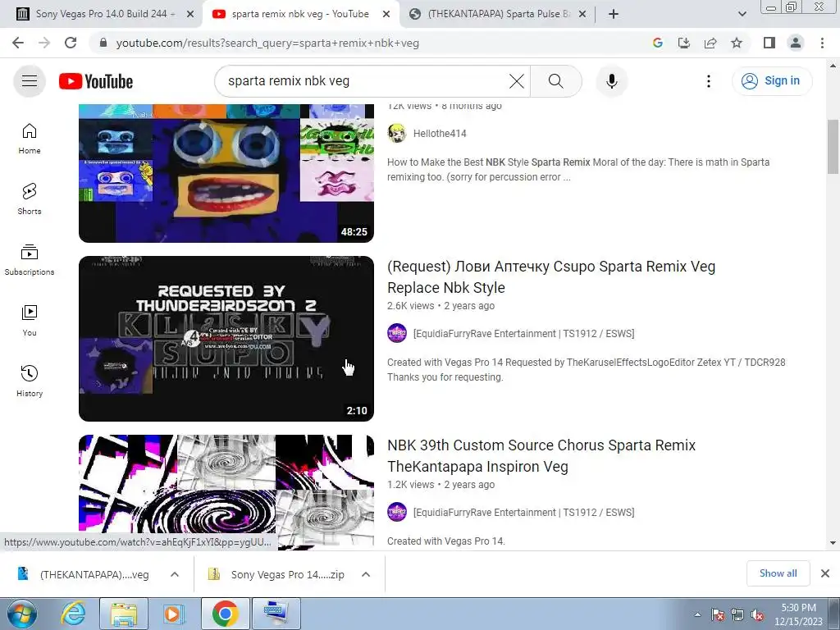
Task: Click the install/download page icon in address bar
Action: 684,43
